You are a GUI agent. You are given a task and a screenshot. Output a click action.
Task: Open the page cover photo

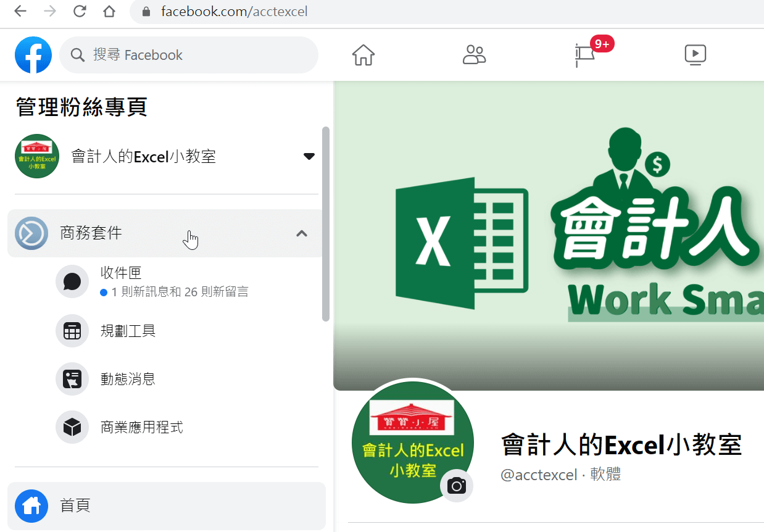549,236
